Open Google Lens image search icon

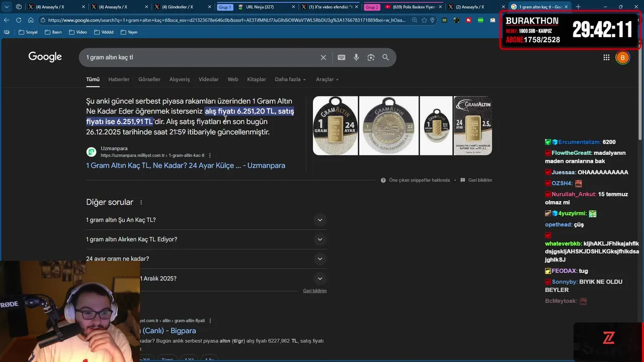[371, 57]
